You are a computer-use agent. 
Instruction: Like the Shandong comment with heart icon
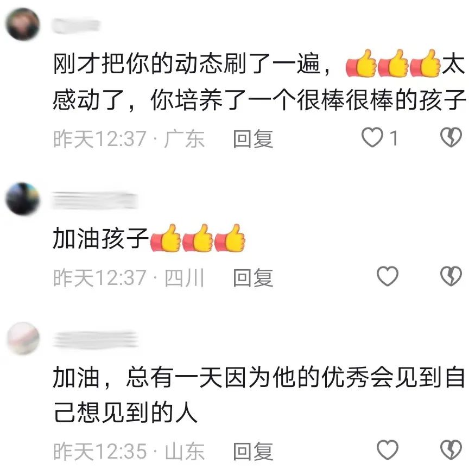[x=387, y=449]
